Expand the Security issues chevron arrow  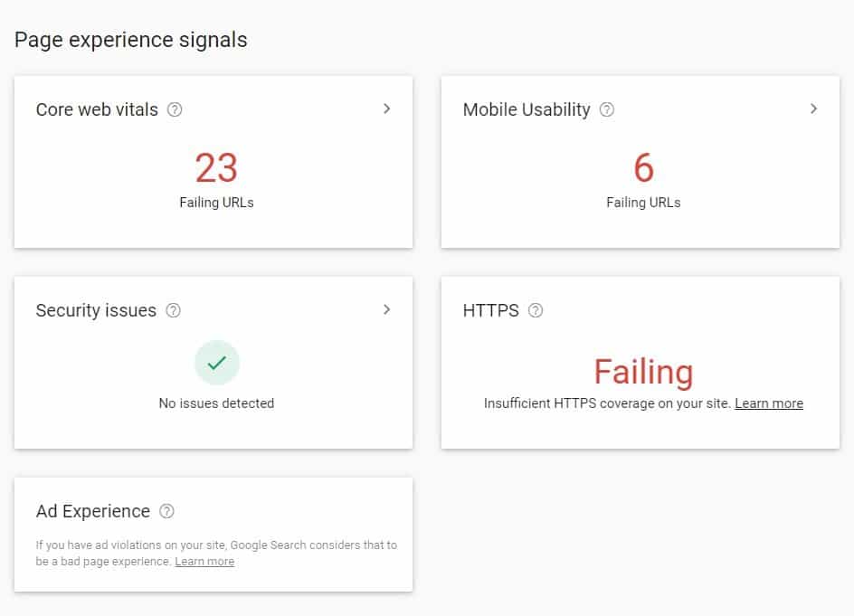386,310
